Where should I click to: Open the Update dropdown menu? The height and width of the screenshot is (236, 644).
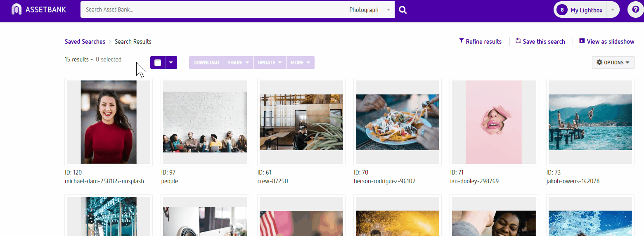(270, 63)
